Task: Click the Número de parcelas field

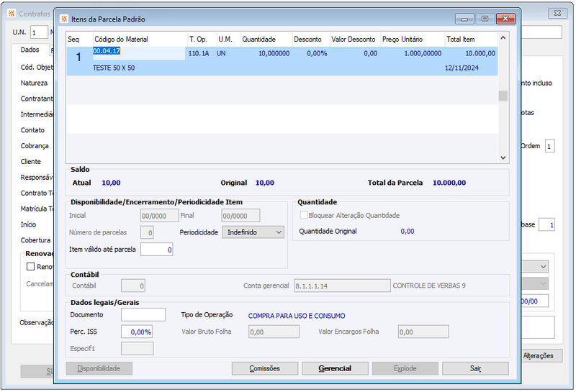Action: (x=147, y=233)
